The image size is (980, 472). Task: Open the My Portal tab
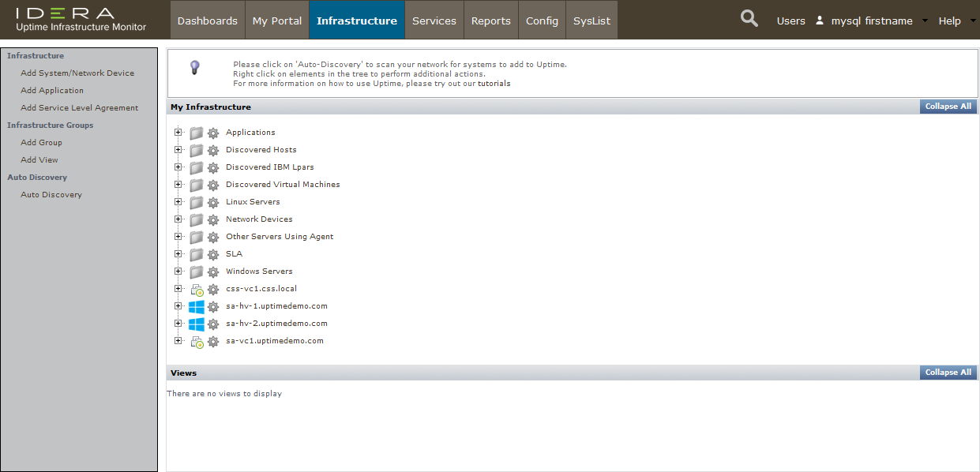point(277,21)
